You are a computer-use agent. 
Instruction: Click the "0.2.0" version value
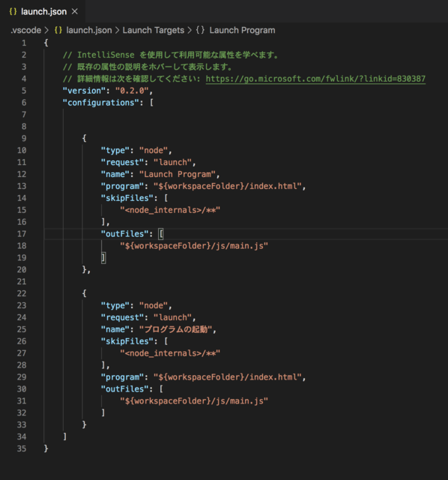pos(132,91)
